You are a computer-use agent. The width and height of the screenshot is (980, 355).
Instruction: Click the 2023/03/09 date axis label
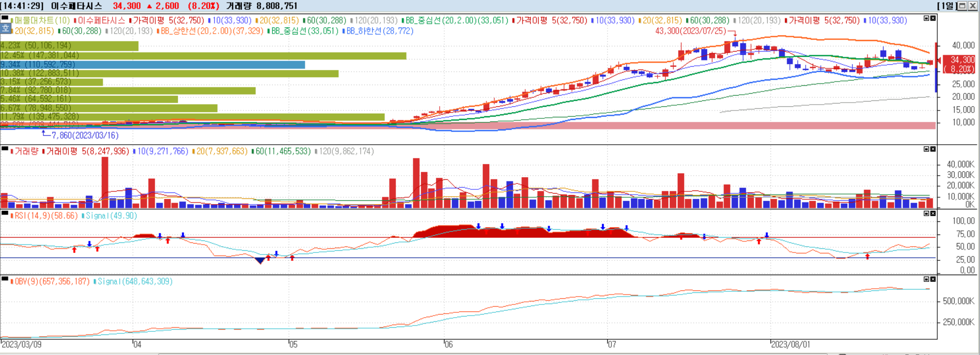pyautogui.click(x=22, y=344)
